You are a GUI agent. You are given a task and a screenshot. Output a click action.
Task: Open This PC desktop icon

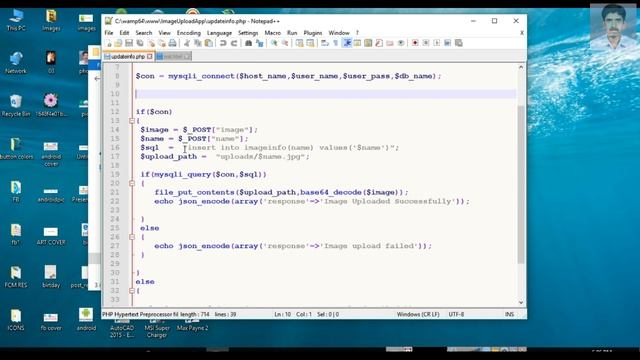point(16,20)
